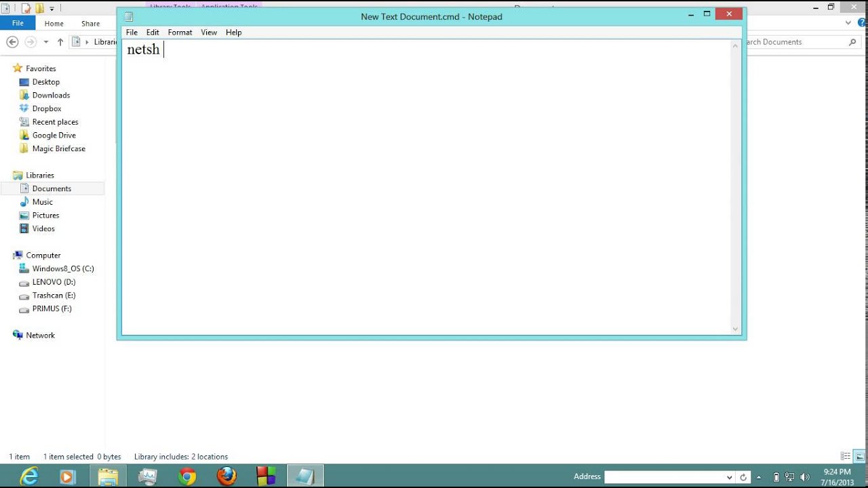The image size is (868, 488).
Task: Click Explorer's Properties quick access icon
Action: [x=26, y=8]
